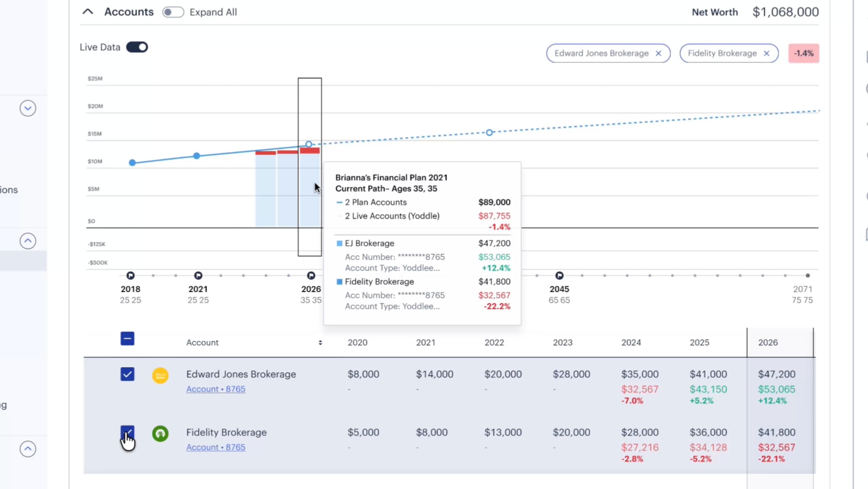Screen dimensions: 868x489
Task: Remove the Fidelity Brokerage filter chip
Action: click(x=767, y=53)
